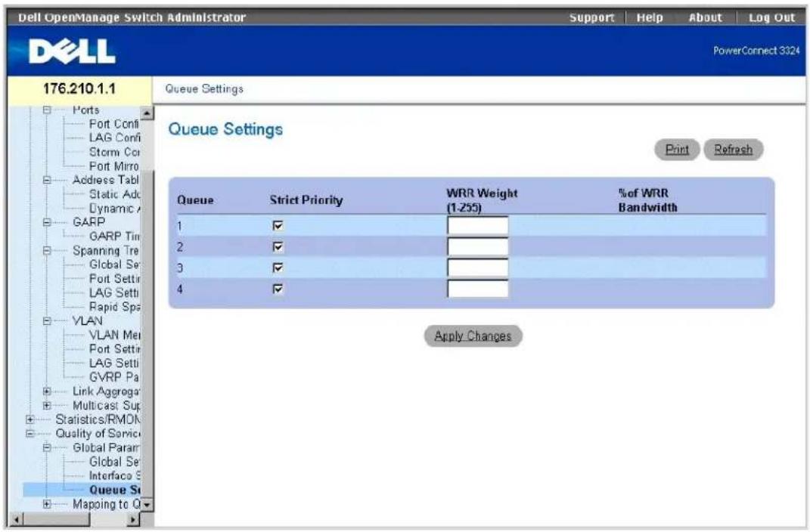Image resolution: width=810 pixels, height=532 pixels.
Task: Expand the Link Aggregation tree node
Action: [x=47, y=391]
